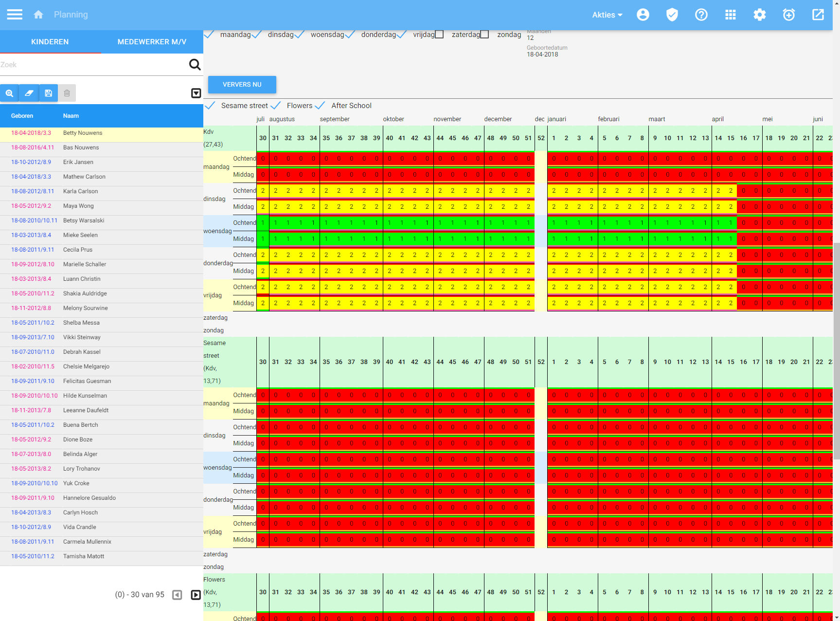
Task: Open the apps grid icon
Action: coord(730,15)
